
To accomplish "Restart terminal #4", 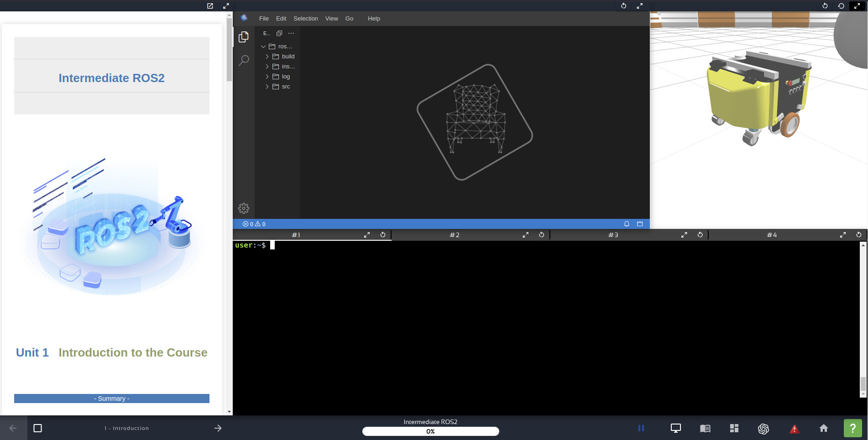I will pyautogui.click(x=859, y=235).
